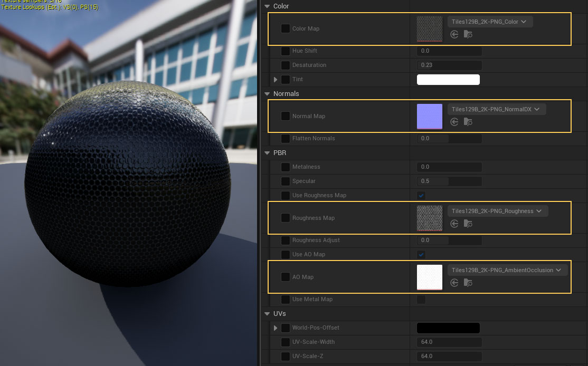Enable the Flatten Normals override checkbox
The image size is (588, 366).
[x=286, y=139]
